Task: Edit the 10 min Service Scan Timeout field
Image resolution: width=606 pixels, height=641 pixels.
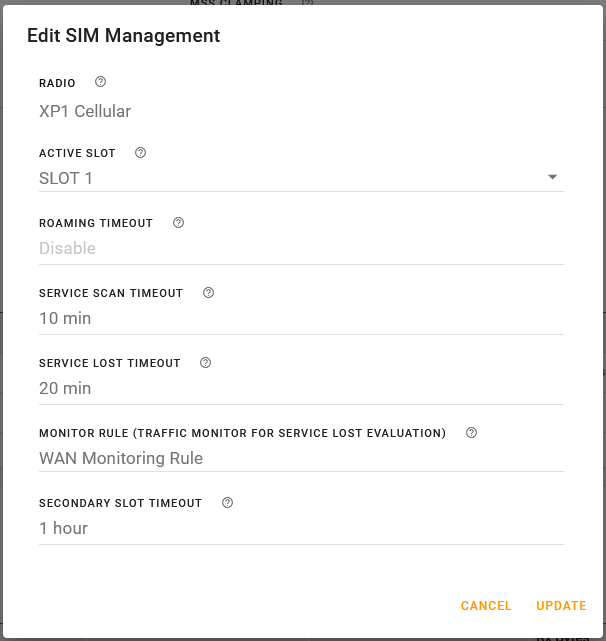Action: pyautogui.click(x=300, y=318)
